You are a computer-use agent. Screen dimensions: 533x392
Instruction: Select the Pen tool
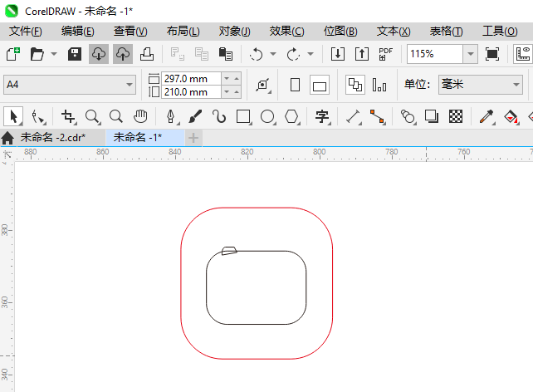tap(171, 116)
